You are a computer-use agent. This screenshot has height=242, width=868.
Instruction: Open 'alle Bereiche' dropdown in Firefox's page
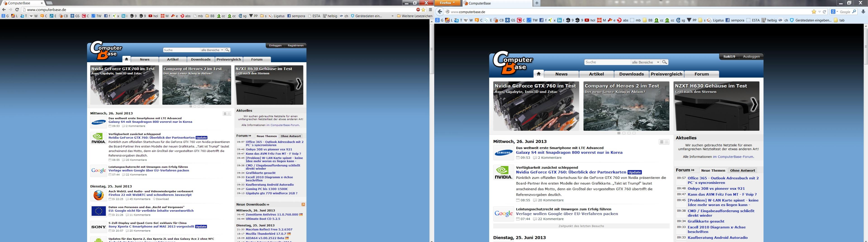click(645, 62)
